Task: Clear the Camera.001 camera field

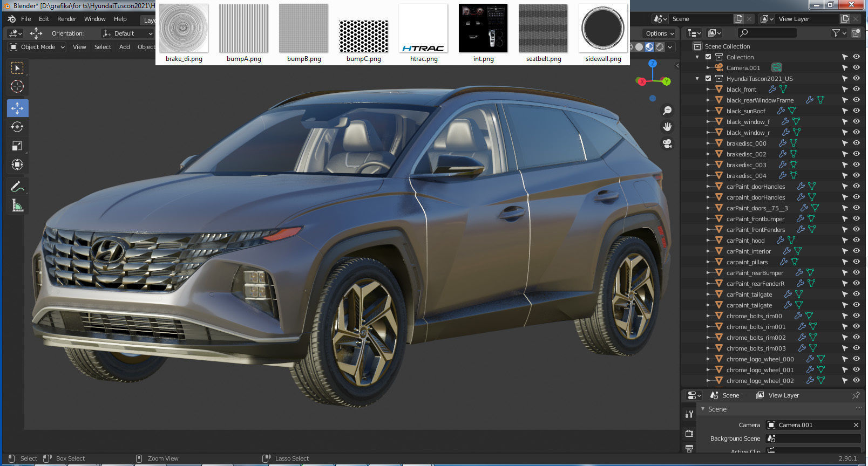Action: point(856,425)
